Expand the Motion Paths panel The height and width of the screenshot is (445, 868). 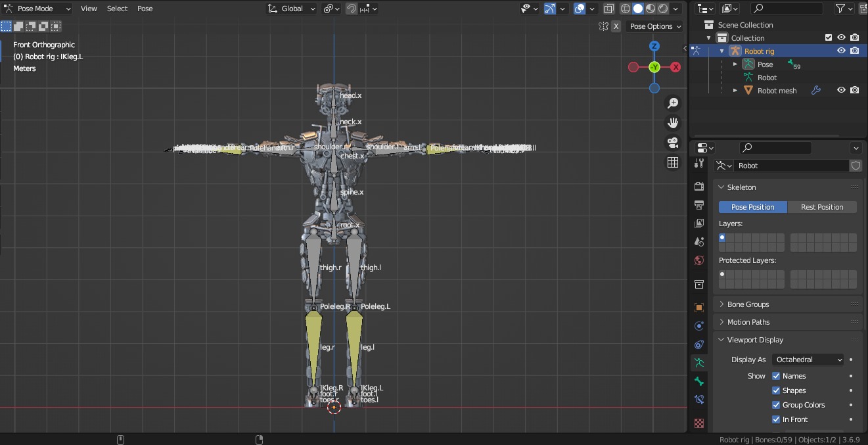click(x=787, y=322)
